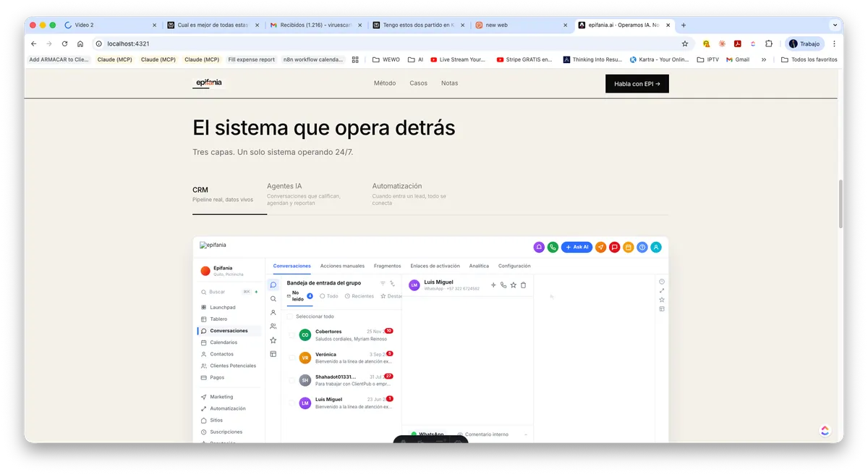Open the Acciones manuales tab

(342, 266)
